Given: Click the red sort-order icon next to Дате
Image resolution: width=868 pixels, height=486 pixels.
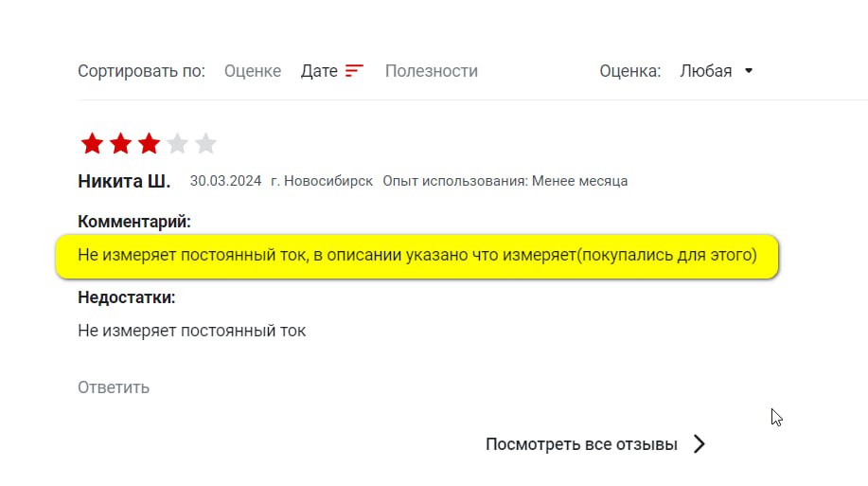Looking at the screenshot, I should pyautogui.click(x=354, y=71).
